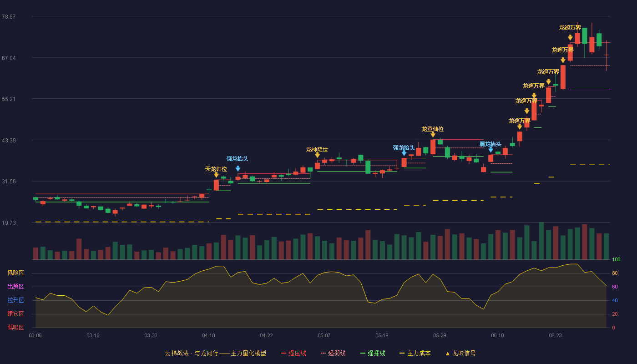Click the highest 龙巡万界 label near 78.87
Viewport: 637px width, 364px height.
[x=570, y=27]
